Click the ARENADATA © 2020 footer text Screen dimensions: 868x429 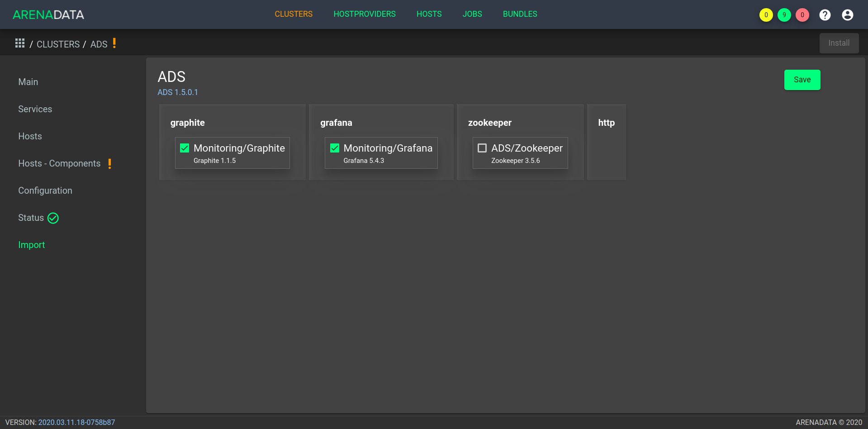coord(829,422)
